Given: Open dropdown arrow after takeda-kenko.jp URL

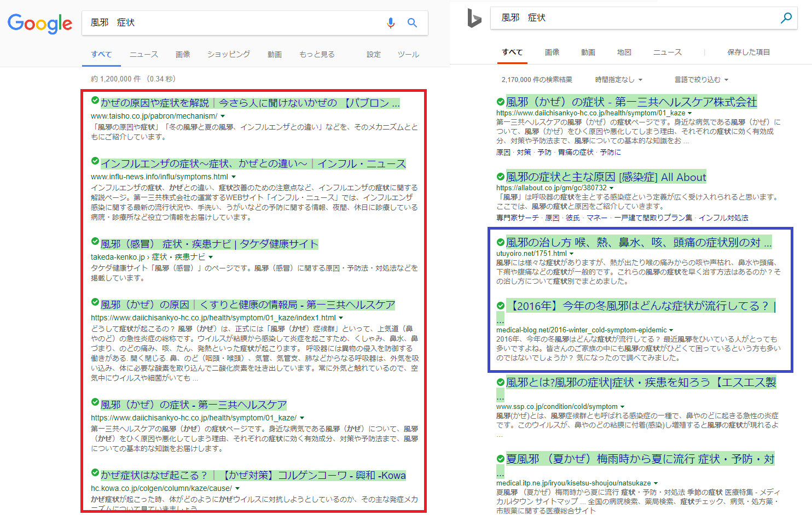Looking at the screenshot, I should [211, 257].
